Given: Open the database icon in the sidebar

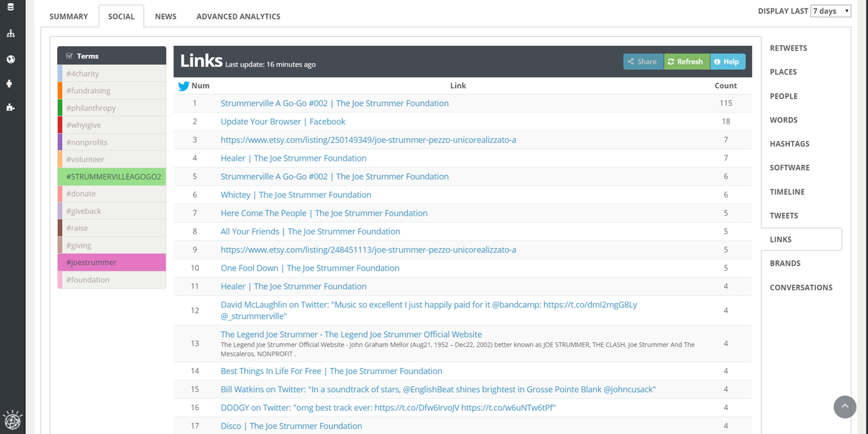Looking at the screenshot, I should (10, 8).
